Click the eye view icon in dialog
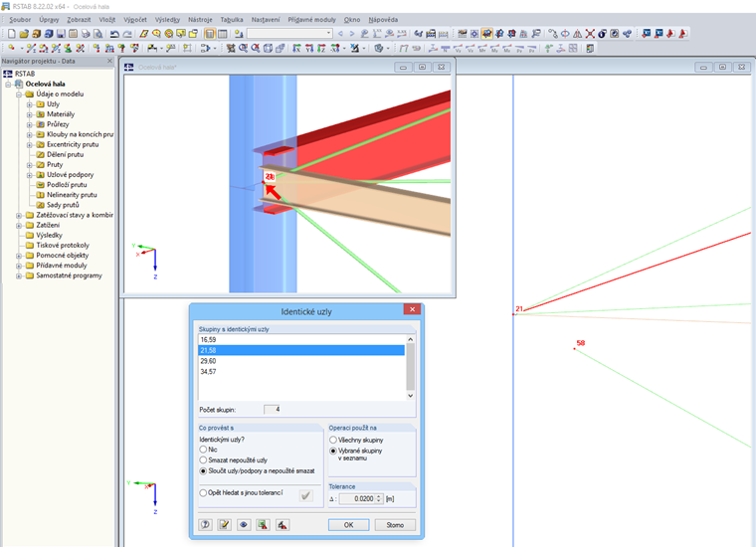 pos(244,524)
